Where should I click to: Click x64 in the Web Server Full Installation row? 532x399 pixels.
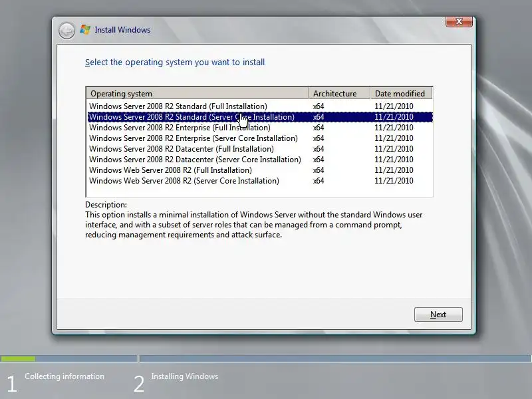click(319, 170)
